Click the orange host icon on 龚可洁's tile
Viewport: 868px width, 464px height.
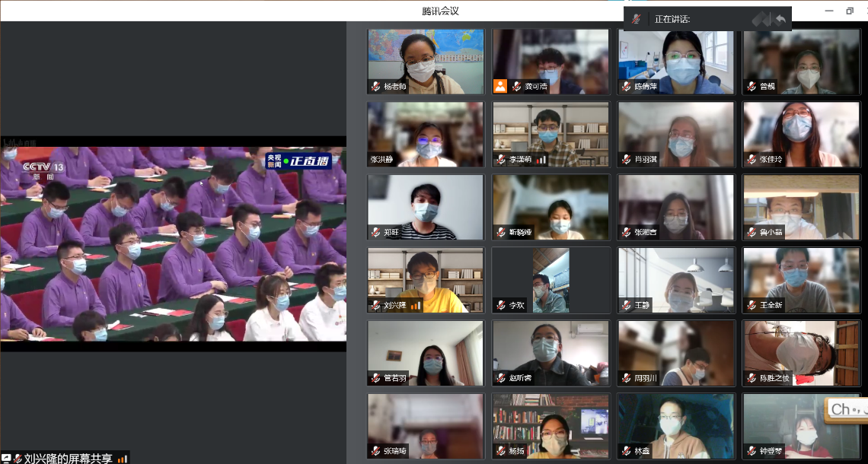[500, 86]
